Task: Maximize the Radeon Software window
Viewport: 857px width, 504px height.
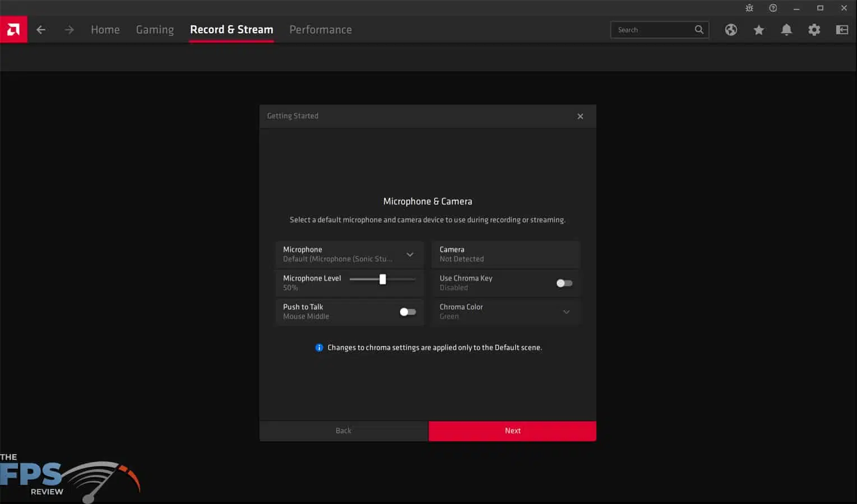Action: 820,8
